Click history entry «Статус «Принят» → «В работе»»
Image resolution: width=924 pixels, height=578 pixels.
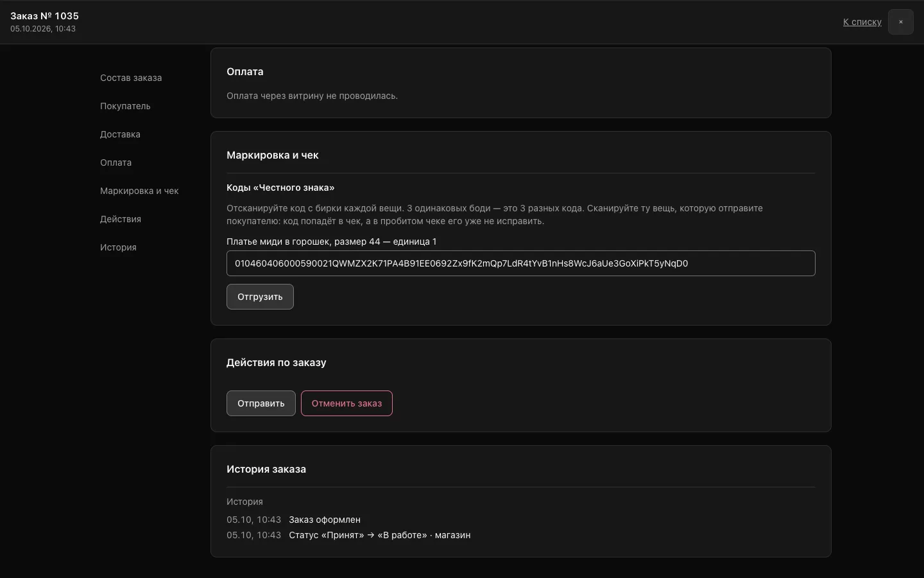click(x=357, y=535)
